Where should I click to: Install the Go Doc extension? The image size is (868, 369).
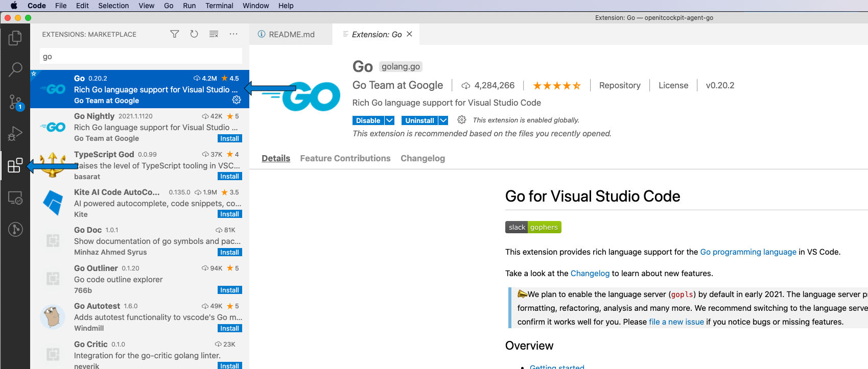[x=229, y=252]
